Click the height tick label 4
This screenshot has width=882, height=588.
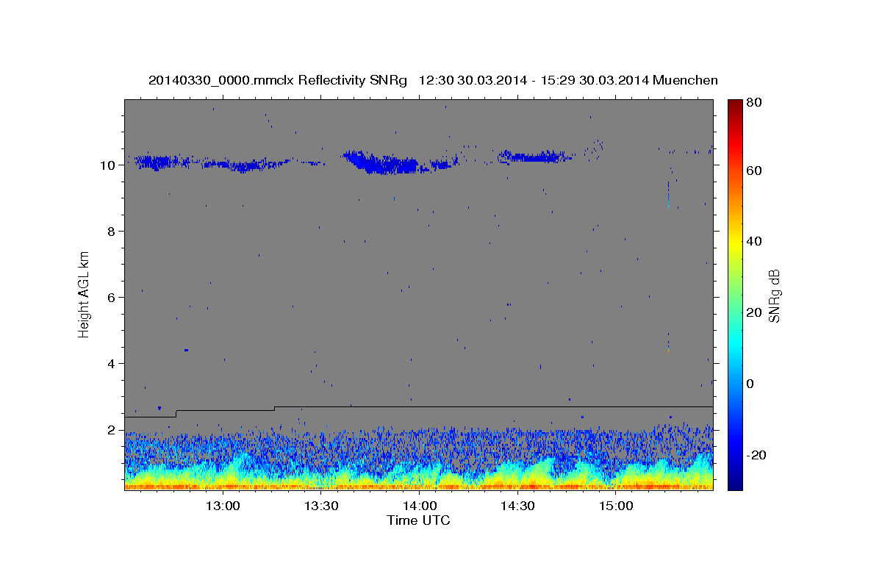point(112,364)
